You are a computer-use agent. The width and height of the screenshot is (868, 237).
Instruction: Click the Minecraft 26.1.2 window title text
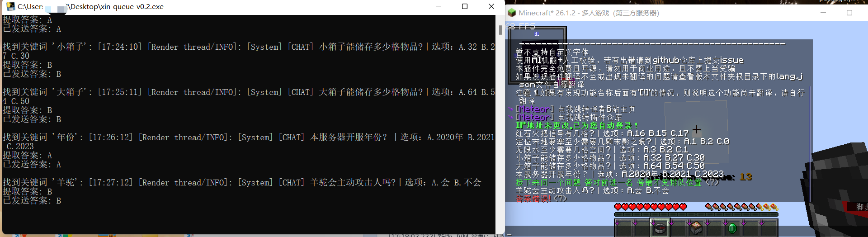coord(589,13)
